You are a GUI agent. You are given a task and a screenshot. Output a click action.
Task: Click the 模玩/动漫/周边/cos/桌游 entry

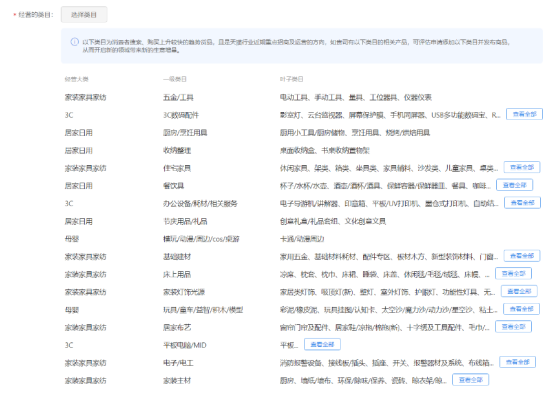tap(201, 239)
